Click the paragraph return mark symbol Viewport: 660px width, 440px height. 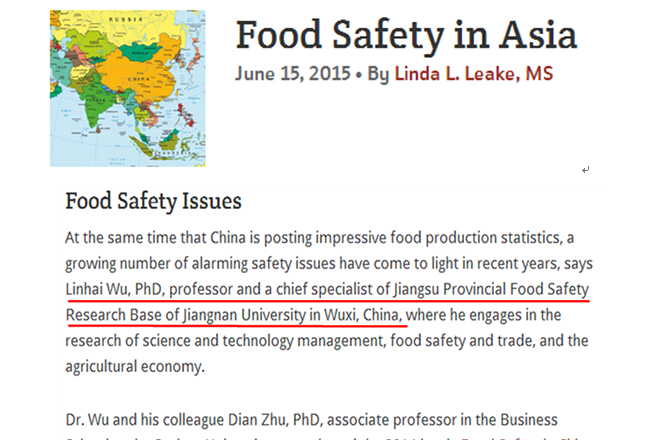point(585,170)
